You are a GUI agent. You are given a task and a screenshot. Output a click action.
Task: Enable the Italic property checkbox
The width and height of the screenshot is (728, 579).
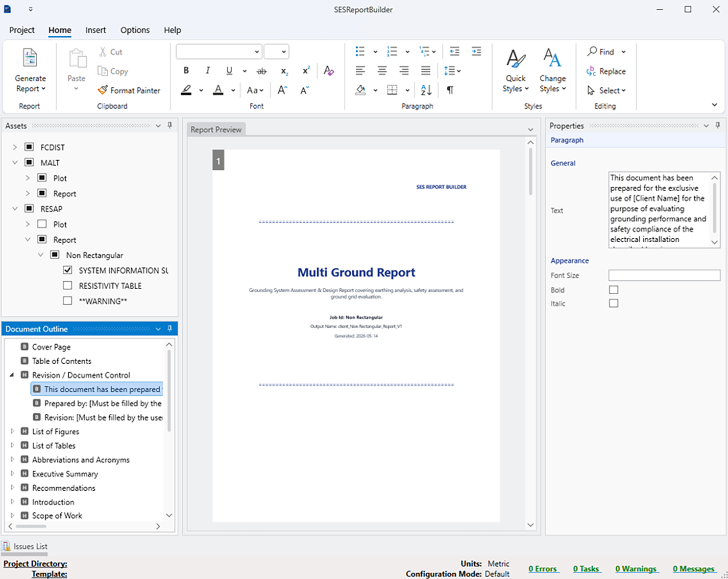pos(613,303)
